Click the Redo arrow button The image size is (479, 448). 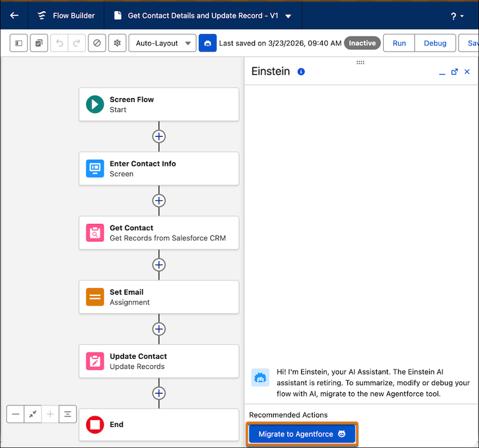[x=77, y=43]
